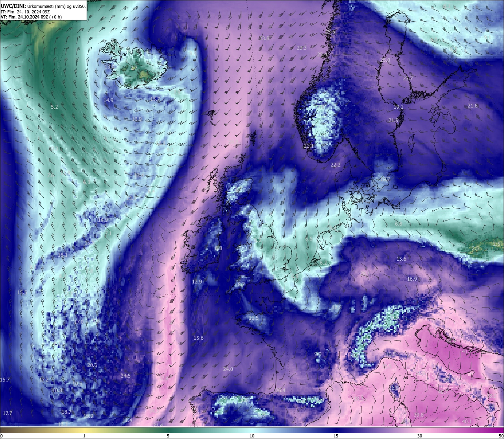Click the 15 tick on the color scale
The height and width of the screenshot is (439, 504).
[x=336, y=436]
